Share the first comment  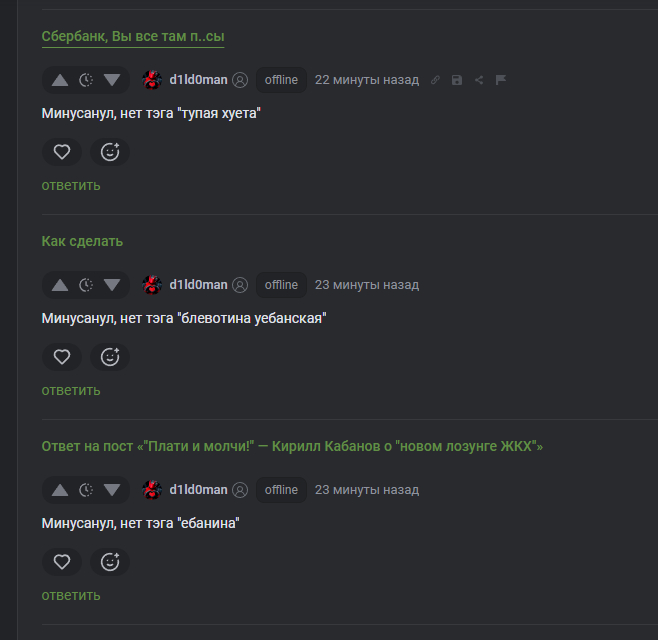(x=479, y=80)
